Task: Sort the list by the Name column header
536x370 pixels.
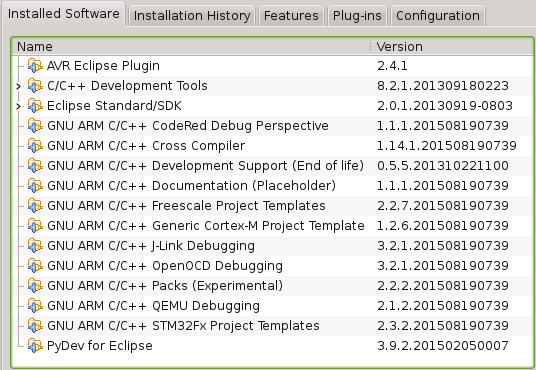Action: click(191, 47)
